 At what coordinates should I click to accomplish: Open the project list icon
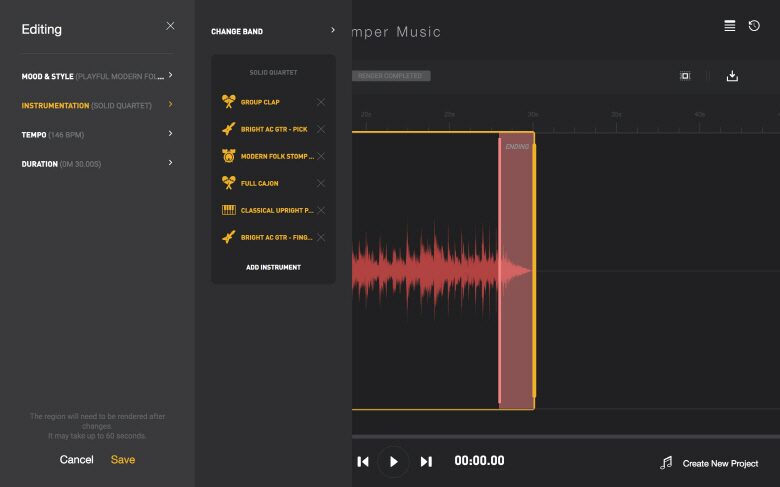[x=730, y=26]
